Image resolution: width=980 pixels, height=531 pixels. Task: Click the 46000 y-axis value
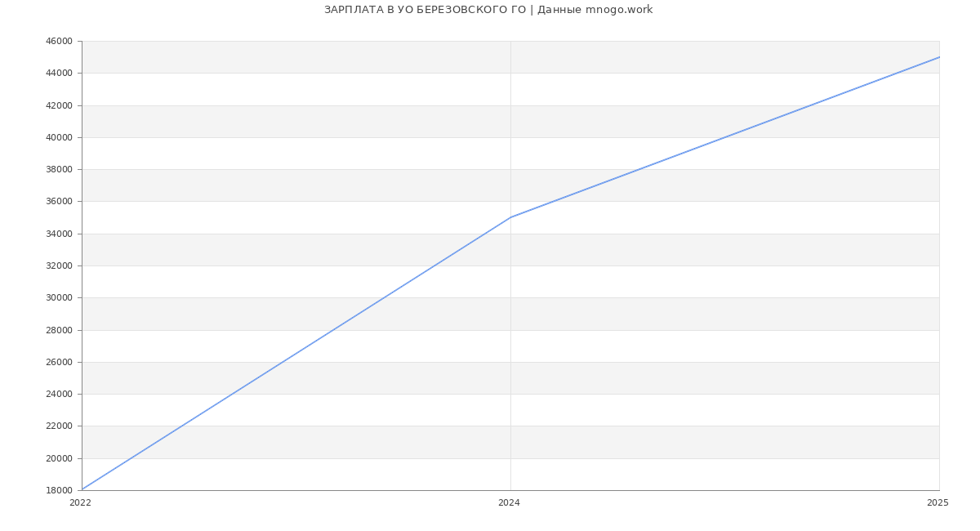(x=59, y=42)
